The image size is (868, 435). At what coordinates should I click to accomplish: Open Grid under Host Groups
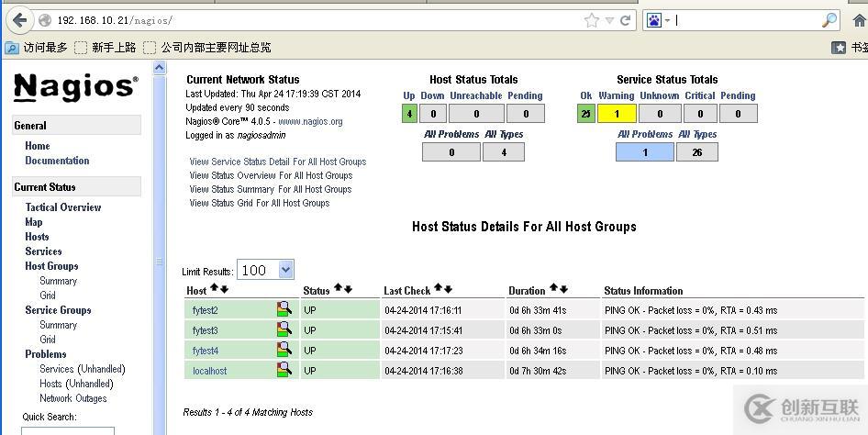coord(48,296)
